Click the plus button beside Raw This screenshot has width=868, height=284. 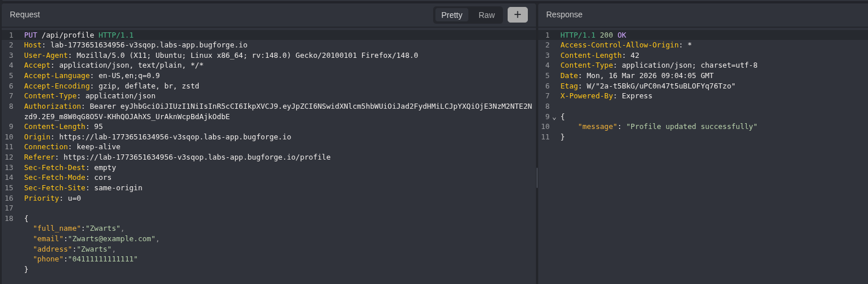point(517,14)
